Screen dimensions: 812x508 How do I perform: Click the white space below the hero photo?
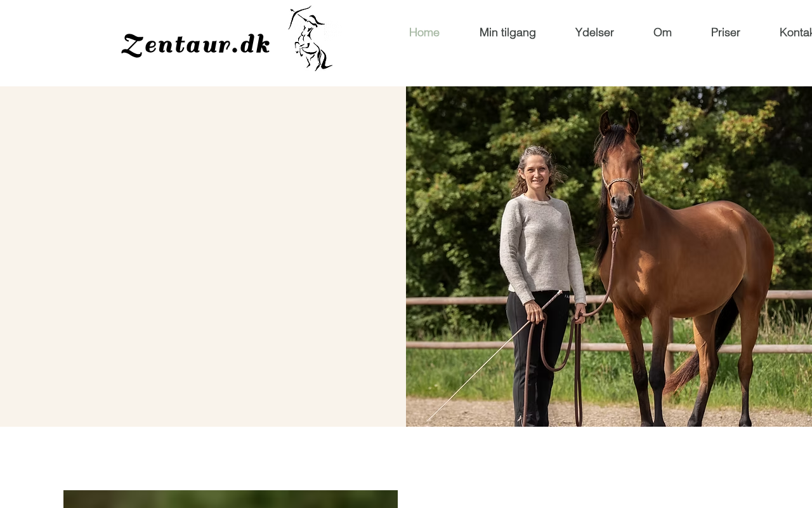[x=406, y=457]
